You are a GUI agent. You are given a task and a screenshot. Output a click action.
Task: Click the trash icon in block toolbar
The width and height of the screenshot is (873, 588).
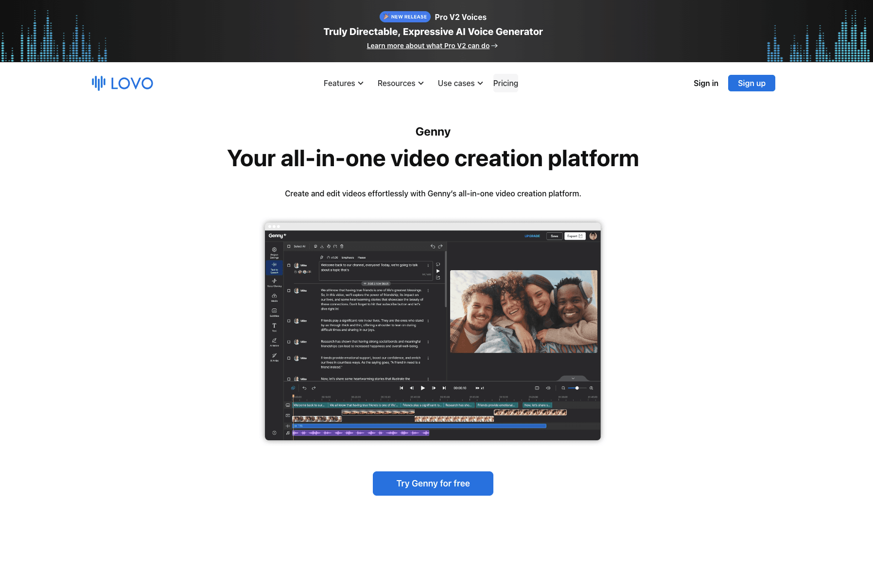[342, 246]
